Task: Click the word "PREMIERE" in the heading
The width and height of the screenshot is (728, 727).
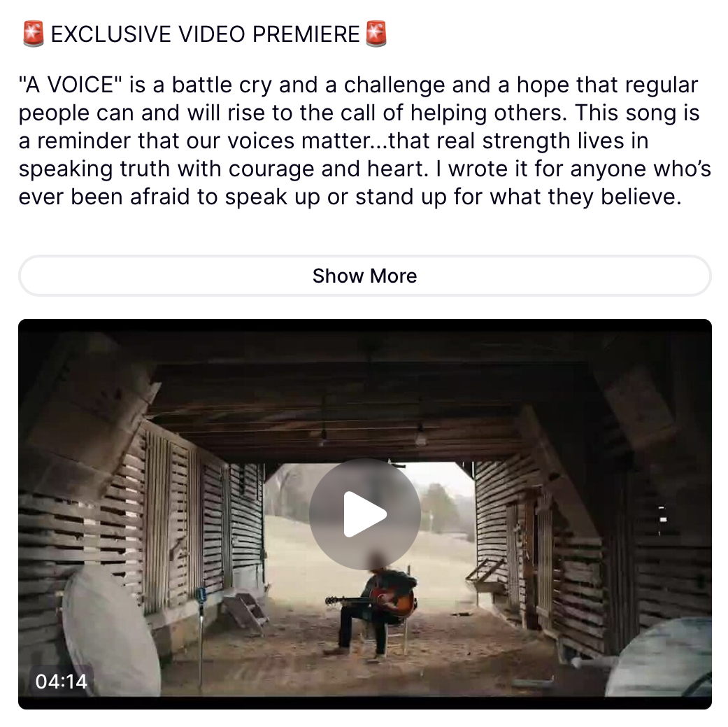Action: (306, 34)
